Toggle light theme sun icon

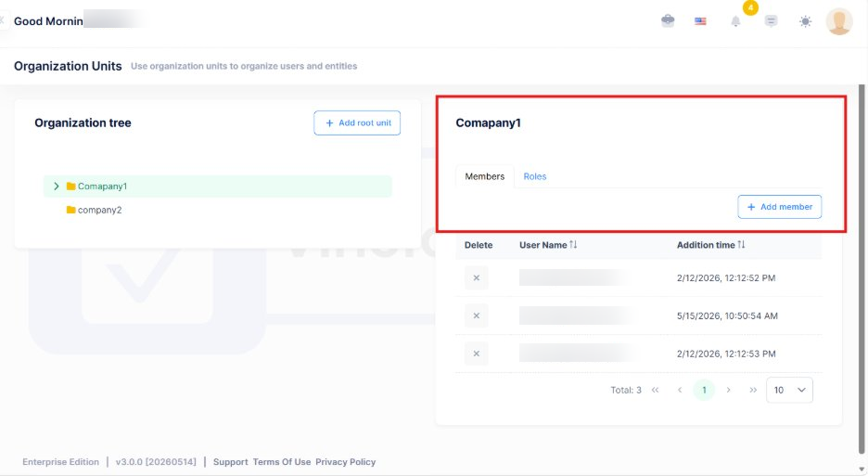tap(806, 21)
